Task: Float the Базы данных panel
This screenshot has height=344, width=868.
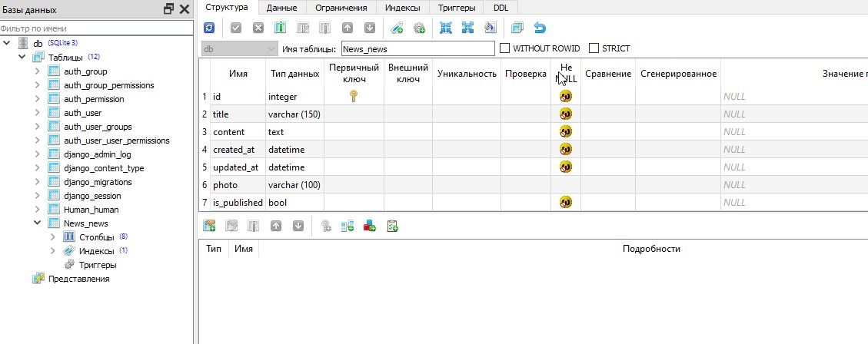Action: tap(168, 9)
